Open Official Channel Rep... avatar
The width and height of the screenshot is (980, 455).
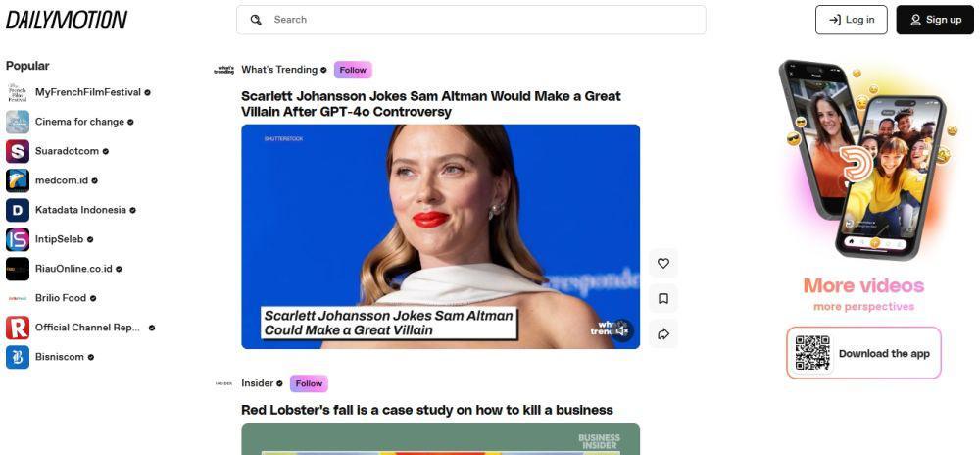coord(18,328)
